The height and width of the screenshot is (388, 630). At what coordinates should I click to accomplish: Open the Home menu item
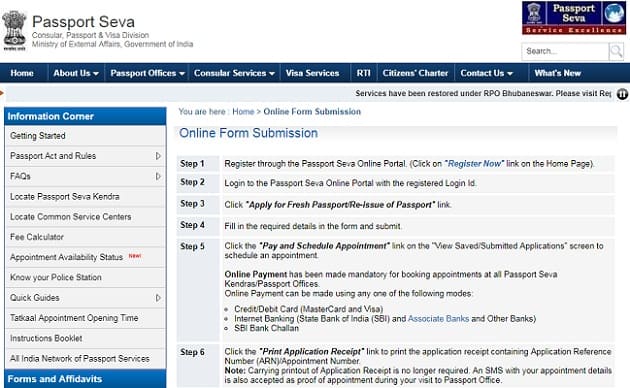coord(22,73)
